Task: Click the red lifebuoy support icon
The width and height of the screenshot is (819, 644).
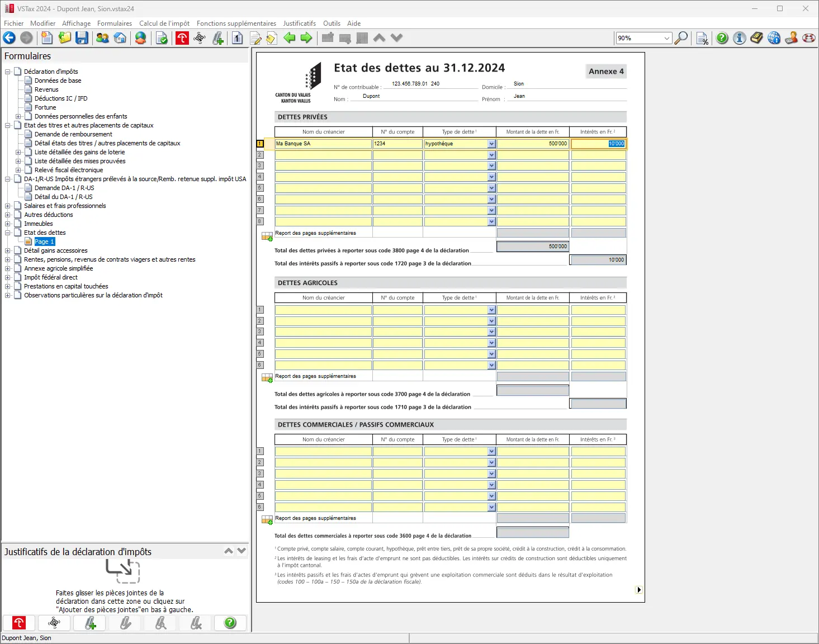Action: point(808,38)
